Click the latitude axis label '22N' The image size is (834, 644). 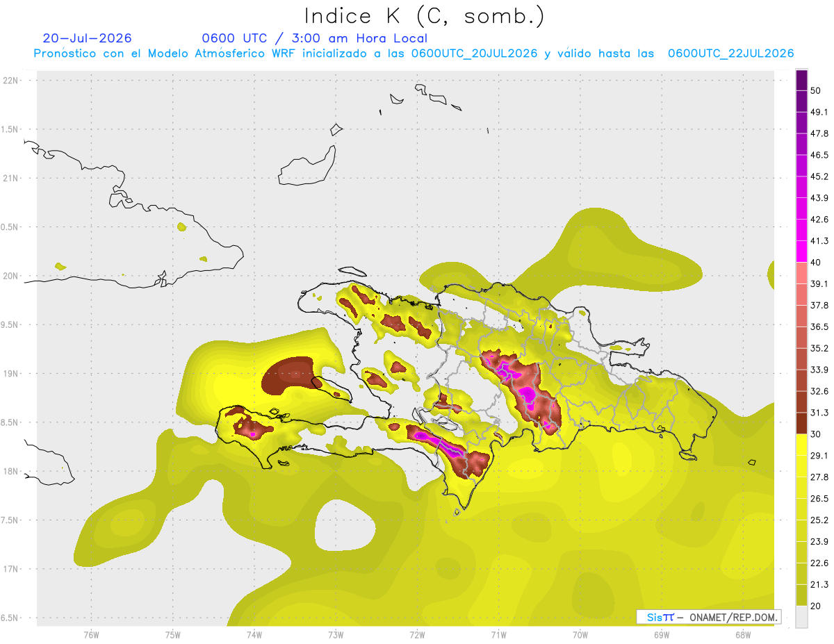pos(10,80)
